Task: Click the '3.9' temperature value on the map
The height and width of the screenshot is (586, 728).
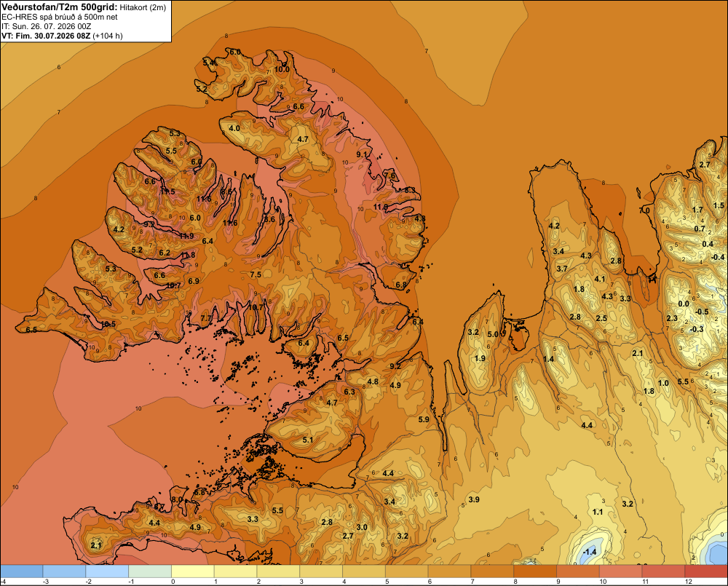Action: point(474,499)
